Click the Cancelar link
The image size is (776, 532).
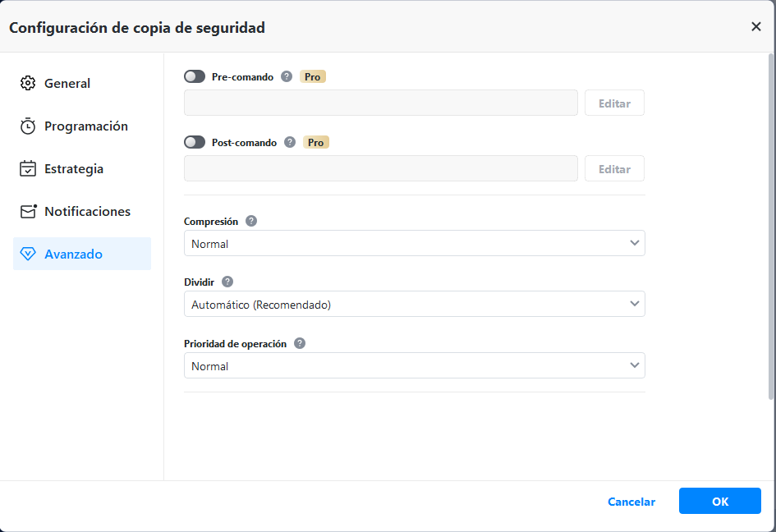click(631, 502)
